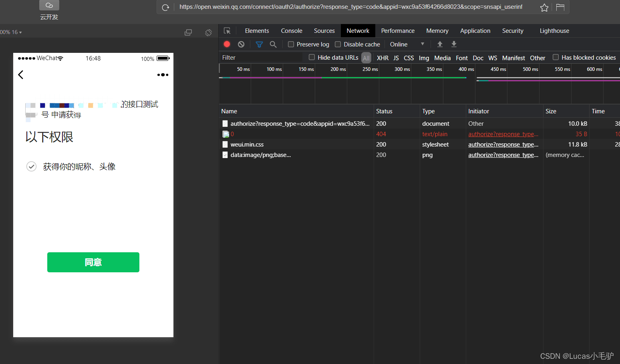The height and width of the screenshot is (364, 620).
Task: Open network search with magnifier icon
Action: [x=273, y=44]
